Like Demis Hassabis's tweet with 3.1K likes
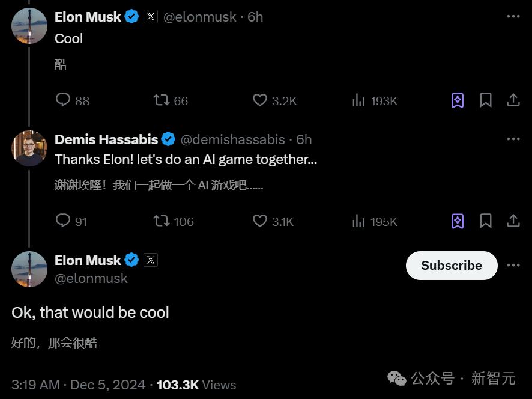 pyautogui.click(x=259, y=221)
